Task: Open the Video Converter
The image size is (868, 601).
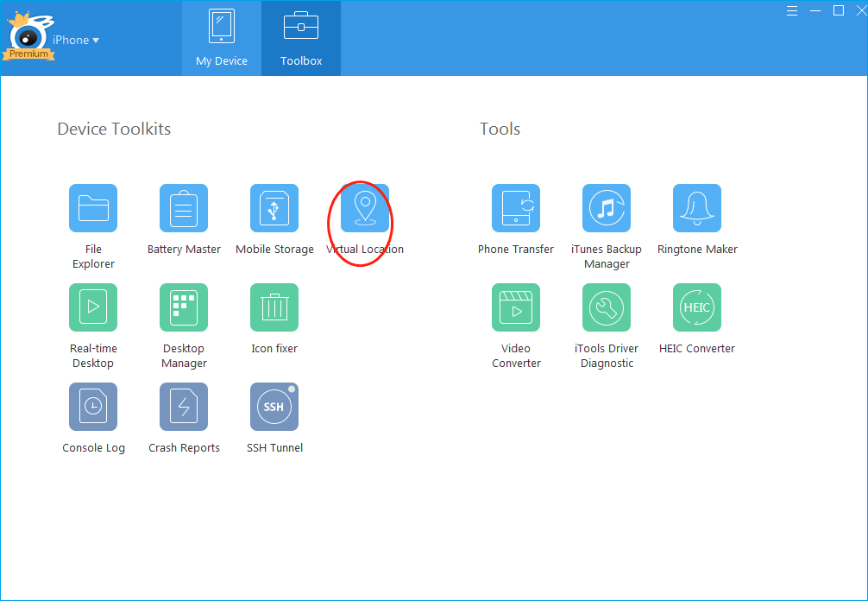Action: pyautogui.click(x=516, y=307)
